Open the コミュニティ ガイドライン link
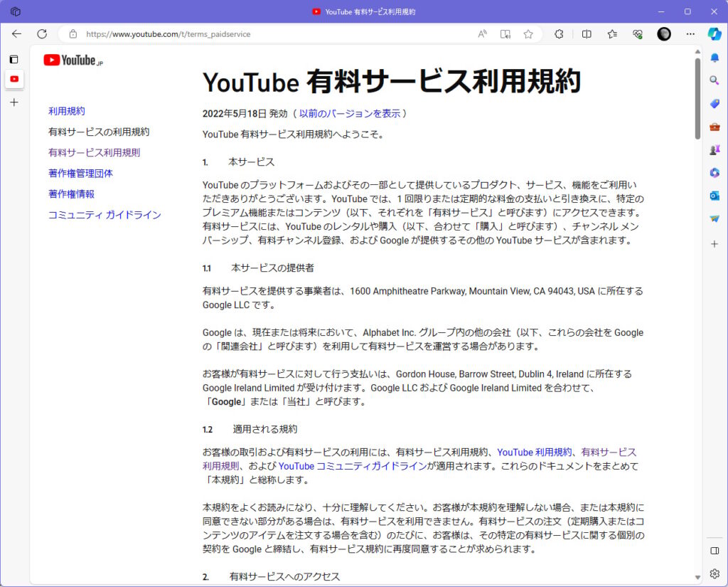The width and height of the screenshot is (728, 587). coord(105,215)
